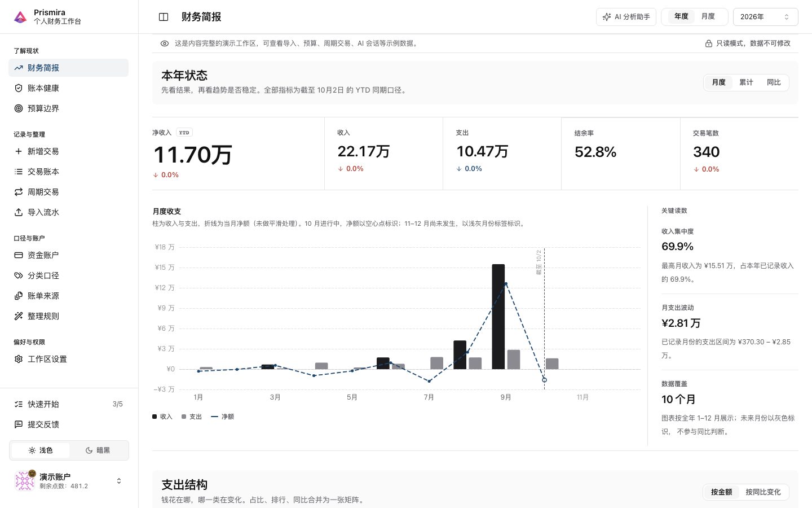
Task: Click the 预算边界 target icon
Action: pos(19,108)
